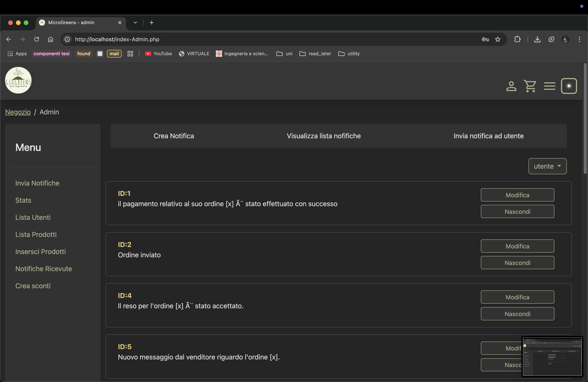Switch to Invia notifica ad utente tab
The width and height of the screenshot is (588, 382).
click(488, 136)
